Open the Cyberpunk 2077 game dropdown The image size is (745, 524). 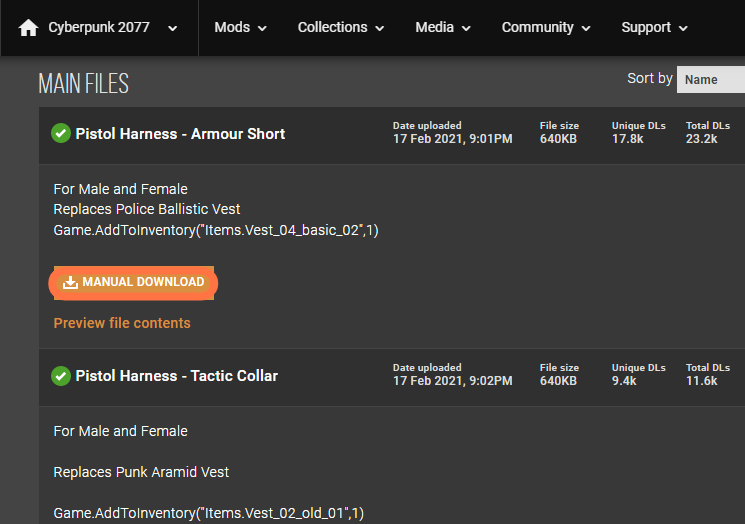coord(113,28)
